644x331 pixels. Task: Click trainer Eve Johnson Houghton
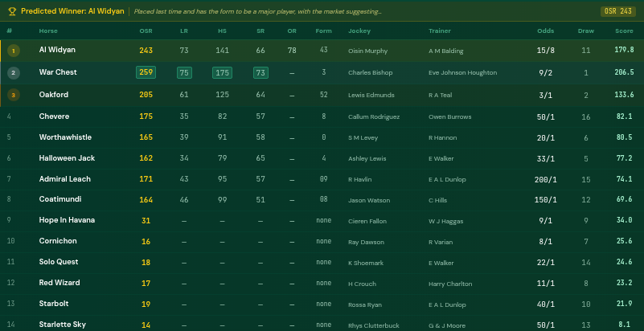[462, 72]
